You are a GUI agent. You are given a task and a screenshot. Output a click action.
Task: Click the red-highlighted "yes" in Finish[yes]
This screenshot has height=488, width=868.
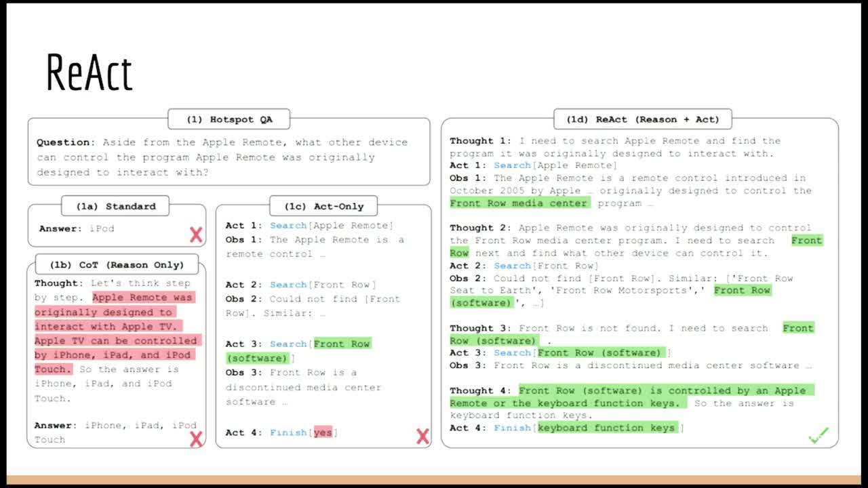[323, 432]
